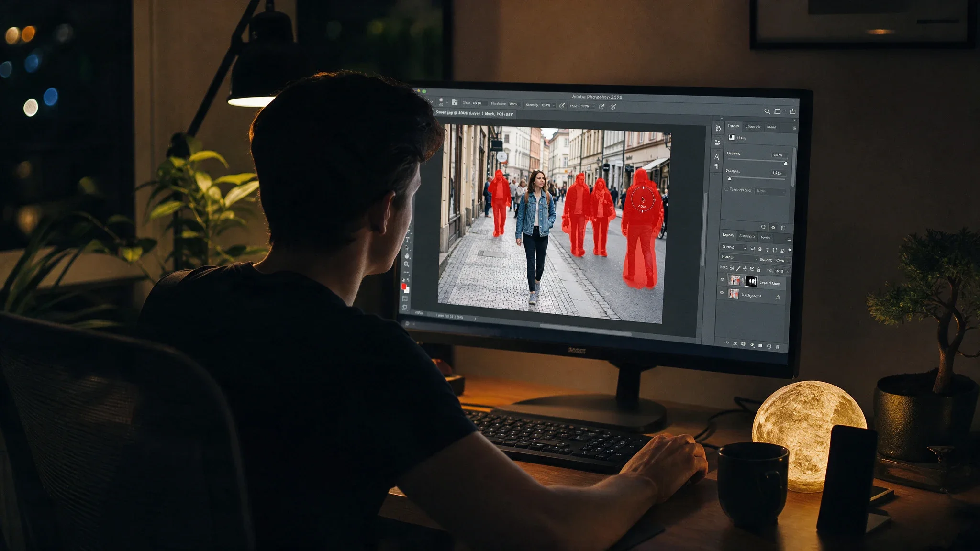Hide the Layer 1 Mask layer eye
The width and height of the screenshot is (980, 551).
[722, 279]
